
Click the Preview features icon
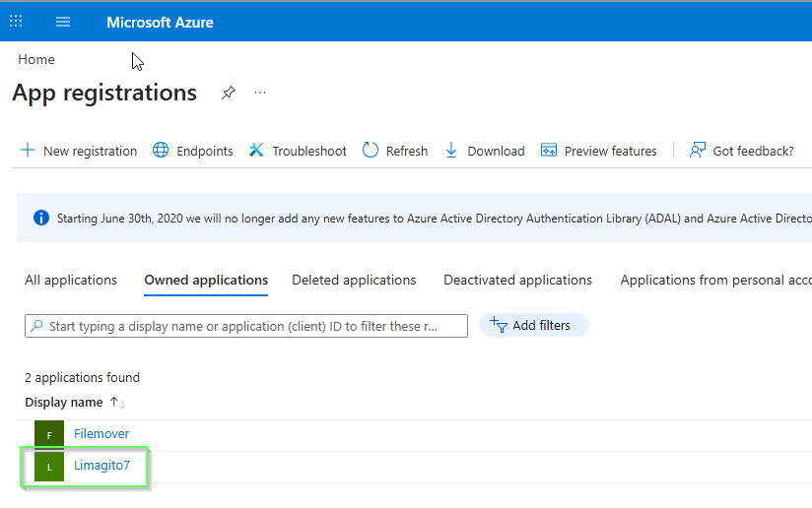[549, 150]
